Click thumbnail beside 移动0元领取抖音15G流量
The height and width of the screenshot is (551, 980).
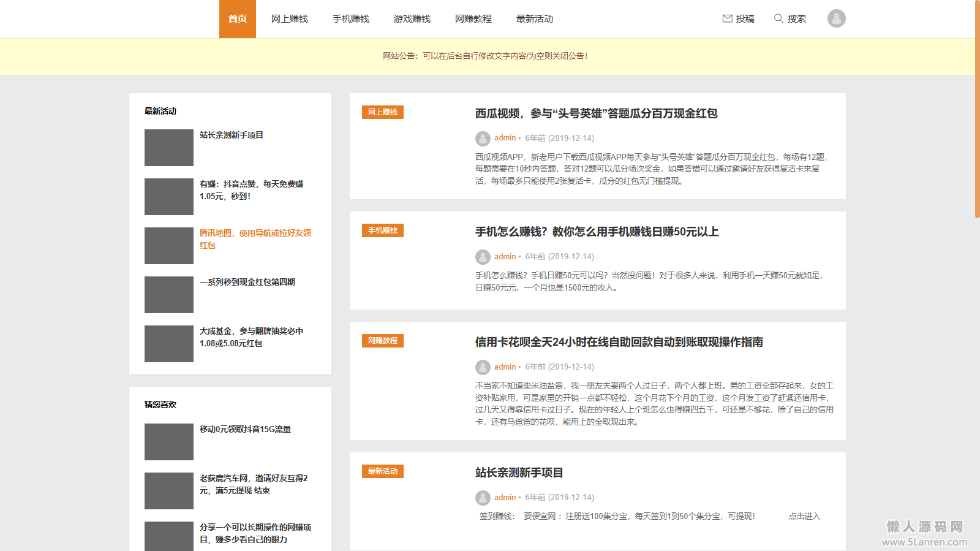pos(169,442)
